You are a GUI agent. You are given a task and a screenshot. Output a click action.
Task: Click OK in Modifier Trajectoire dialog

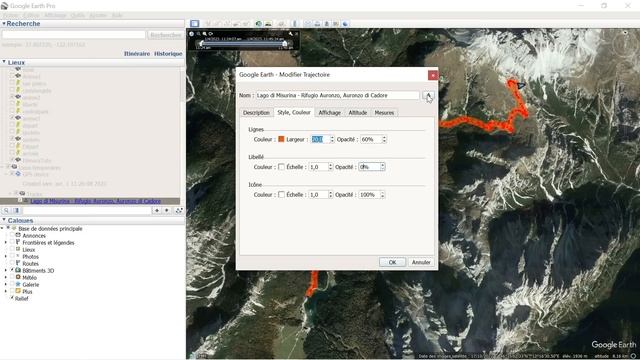[392, 262]
